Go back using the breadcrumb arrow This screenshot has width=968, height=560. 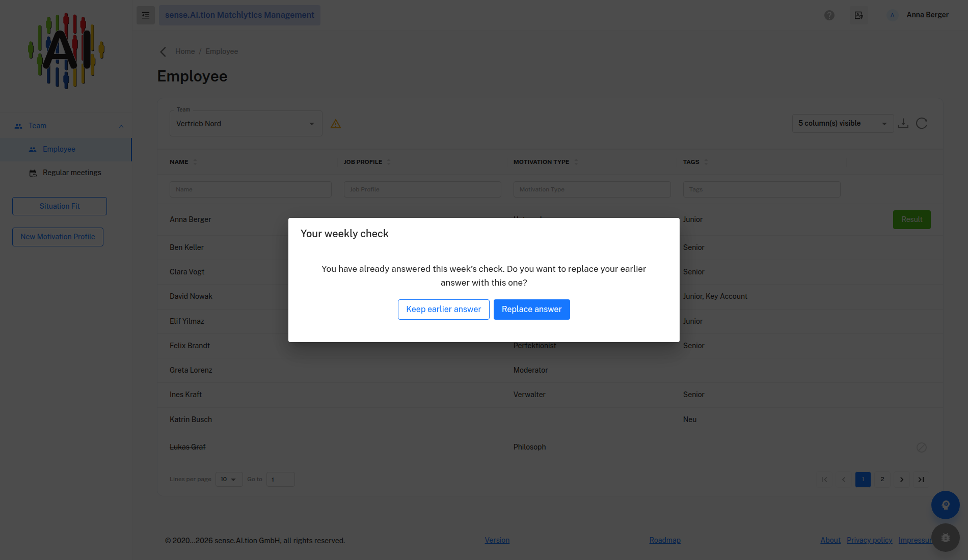click(163, 52)
